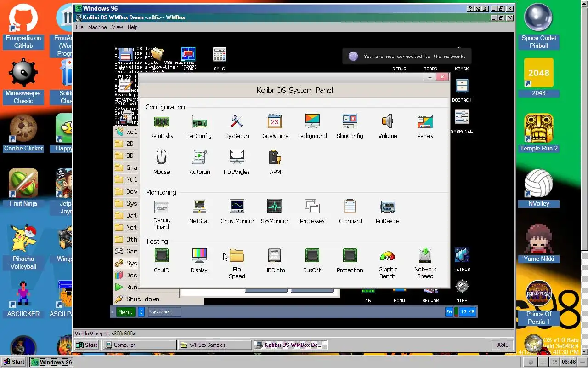The width and height of the screenshot is (588, 368).
Task: Run the Network Speed test icon
Action: click(425, 255)
